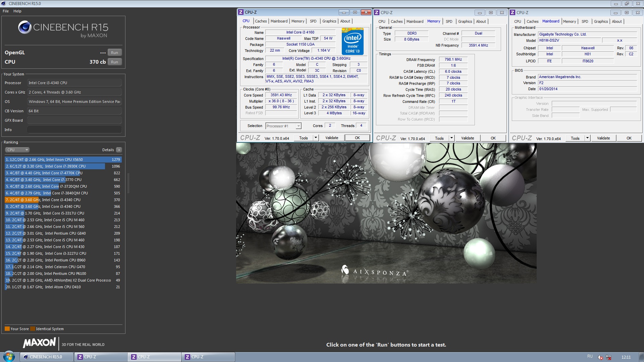Click the Intel Core i3 badge in CPU-Z
644x362 pixels.
coord(353,42)
